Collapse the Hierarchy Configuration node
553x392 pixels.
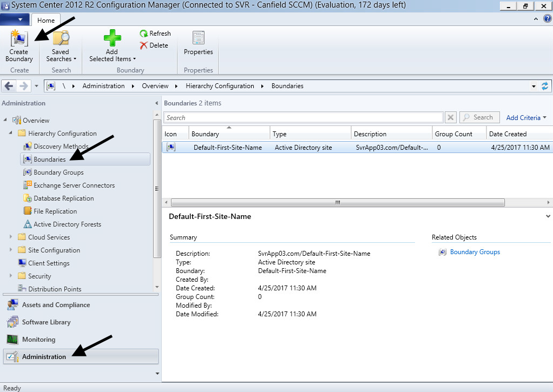(11, 133)
